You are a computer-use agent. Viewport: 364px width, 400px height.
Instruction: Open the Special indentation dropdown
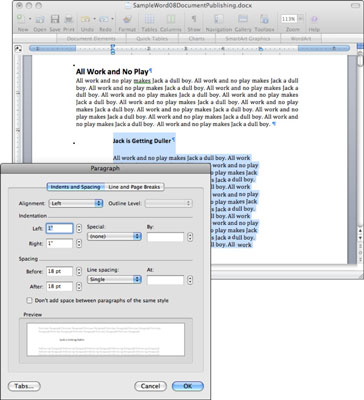[114, 236]
